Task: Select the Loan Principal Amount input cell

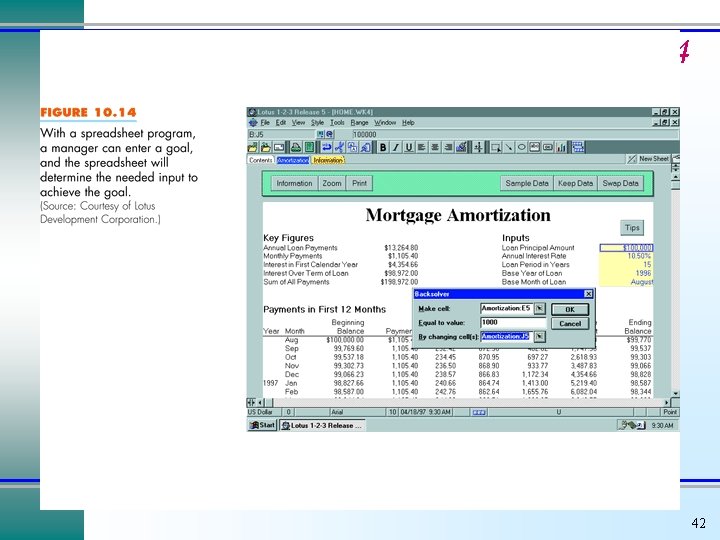Action: tap(626, 248)
